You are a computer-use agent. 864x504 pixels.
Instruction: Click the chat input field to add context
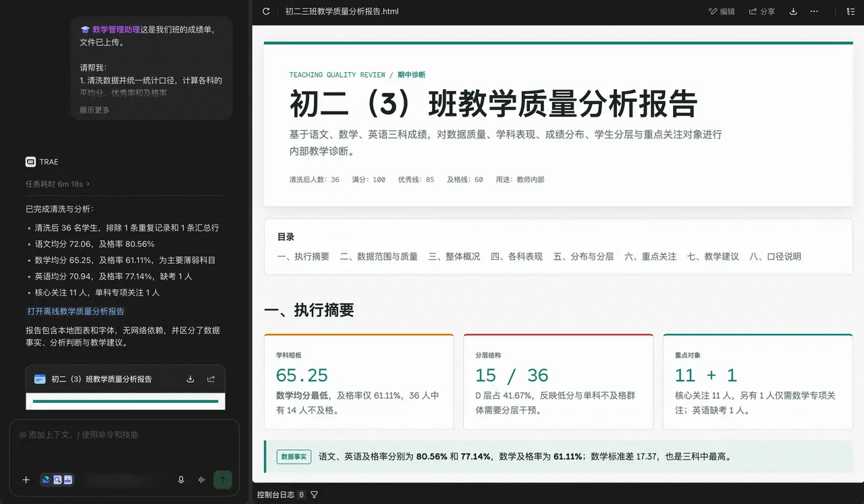[124, 435]
